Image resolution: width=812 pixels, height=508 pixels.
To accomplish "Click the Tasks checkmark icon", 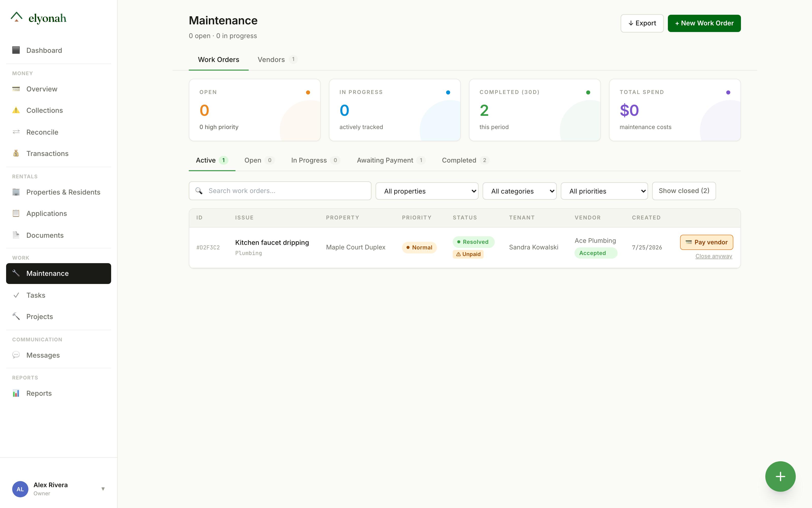I will click(16, 295).
